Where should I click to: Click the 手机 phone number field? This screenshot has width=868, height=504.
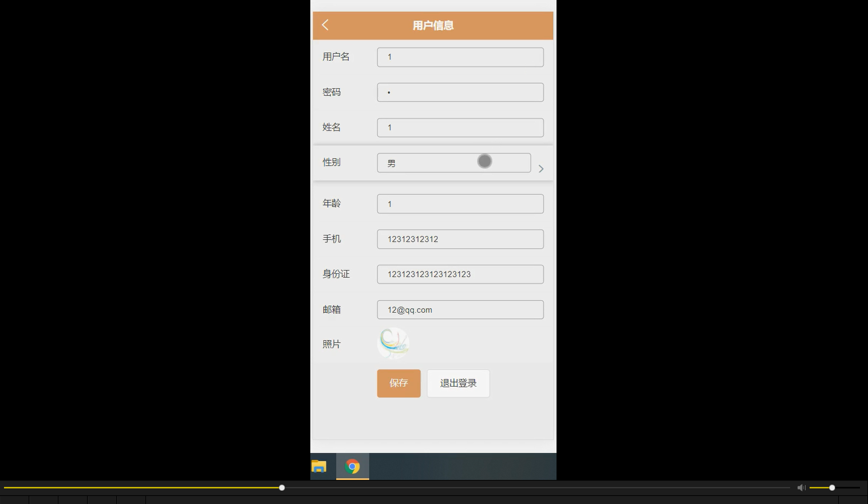460,239
